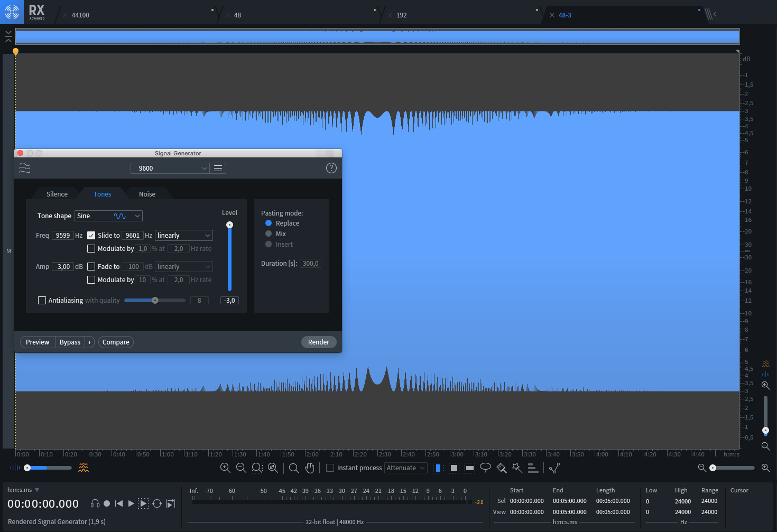Screen dimensions: 777x532
Task: Zoom out fully with the toolbar icon
Action: [273, 468]
